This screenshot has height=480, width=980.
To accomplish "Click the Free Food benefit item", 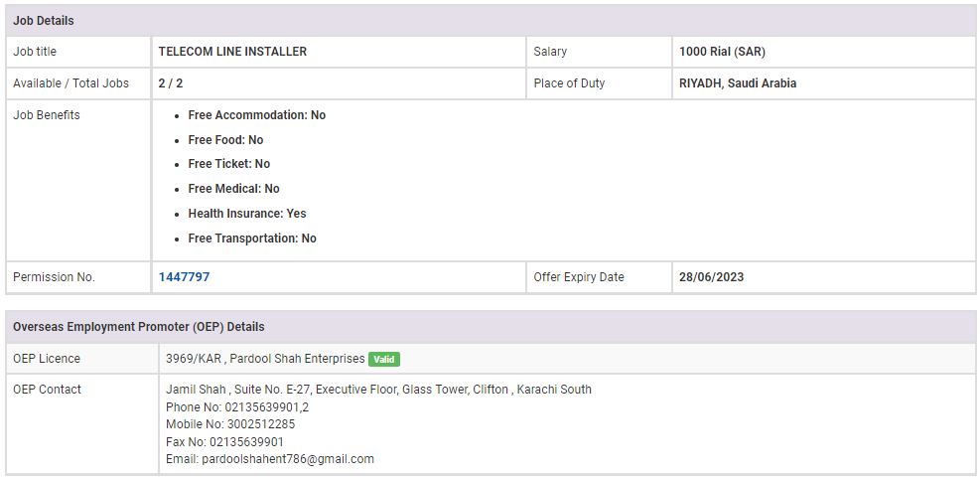I will click(225, 140).
